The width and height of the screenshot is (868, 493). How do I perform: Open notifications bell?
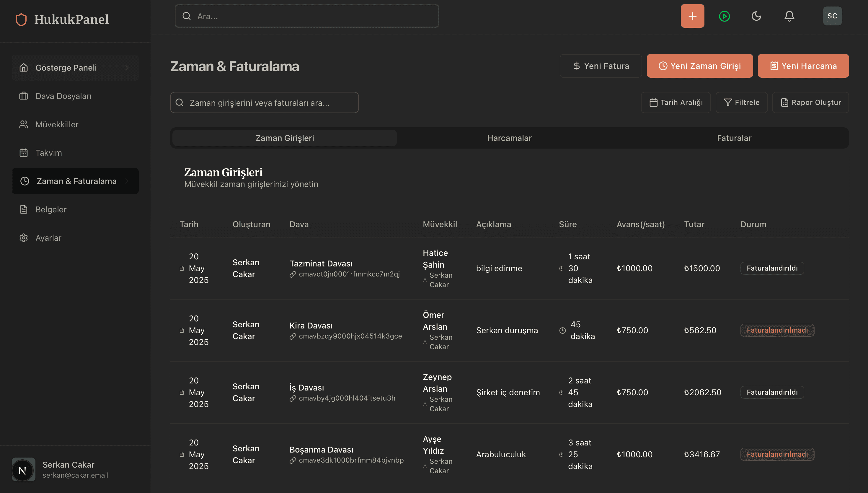tap(789, 16)
